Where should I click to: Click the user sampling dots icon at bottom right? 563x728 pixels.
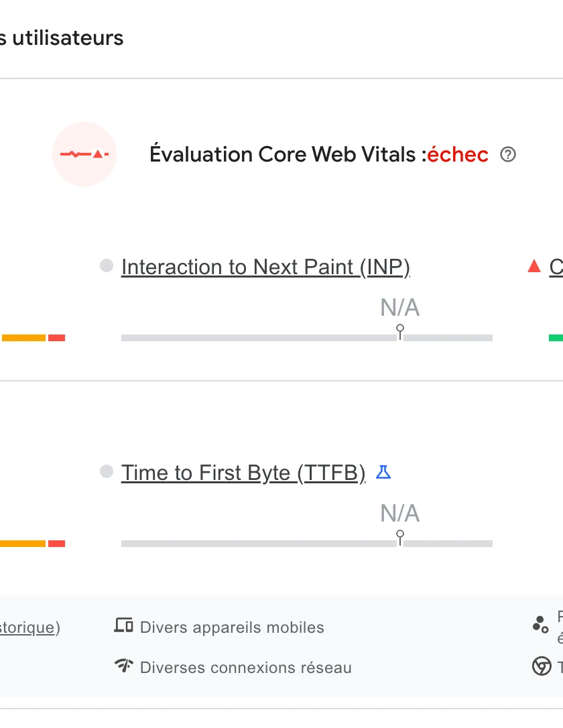tap(540, 624)
